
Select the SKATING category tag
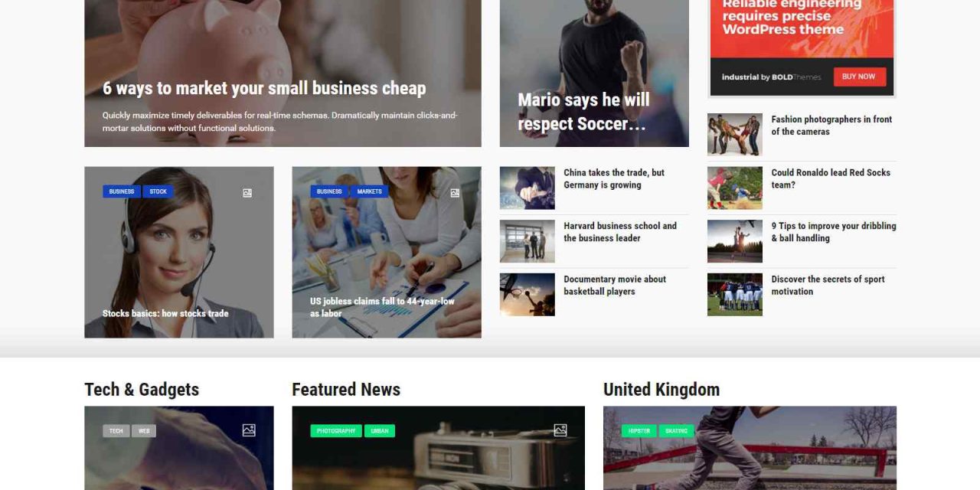click(677, 431)
